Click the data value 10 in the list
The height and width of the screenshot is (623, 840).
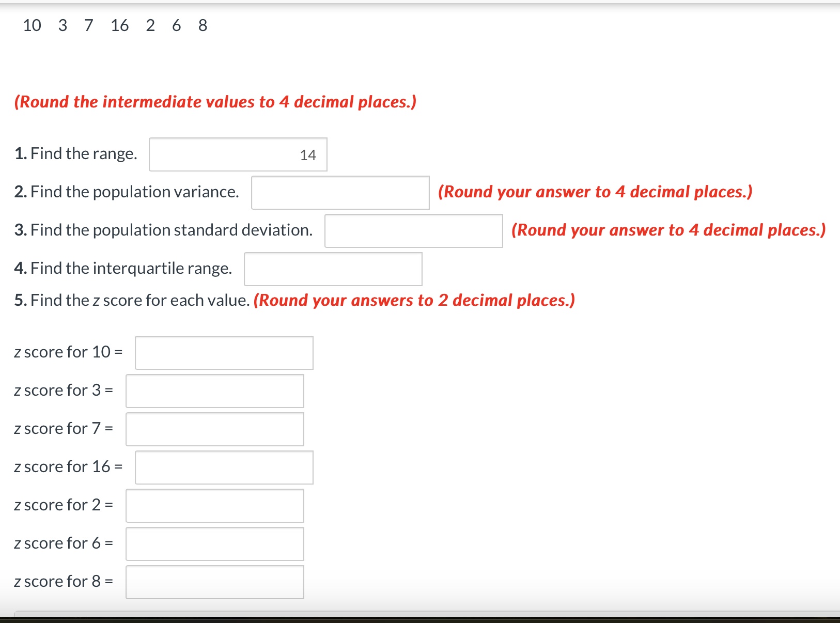tap(32, 25)
